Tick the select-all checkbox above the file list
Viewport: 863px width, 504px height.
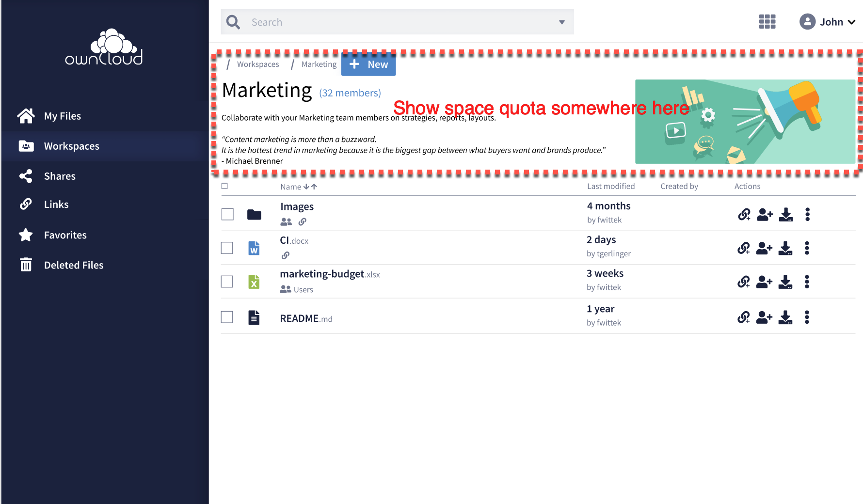tap(224, 186)
